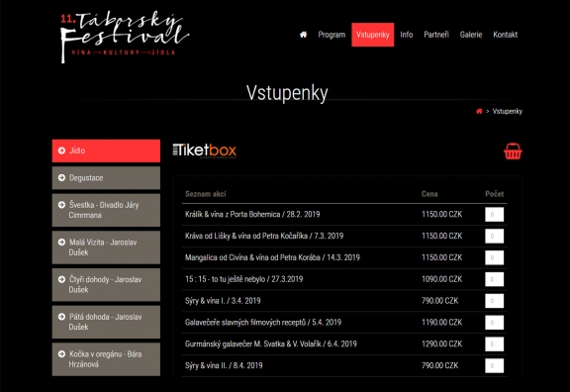Click quantity field for Kráva od Lišky row
Screen dimensions: 570x392
[x=495, y=236]
